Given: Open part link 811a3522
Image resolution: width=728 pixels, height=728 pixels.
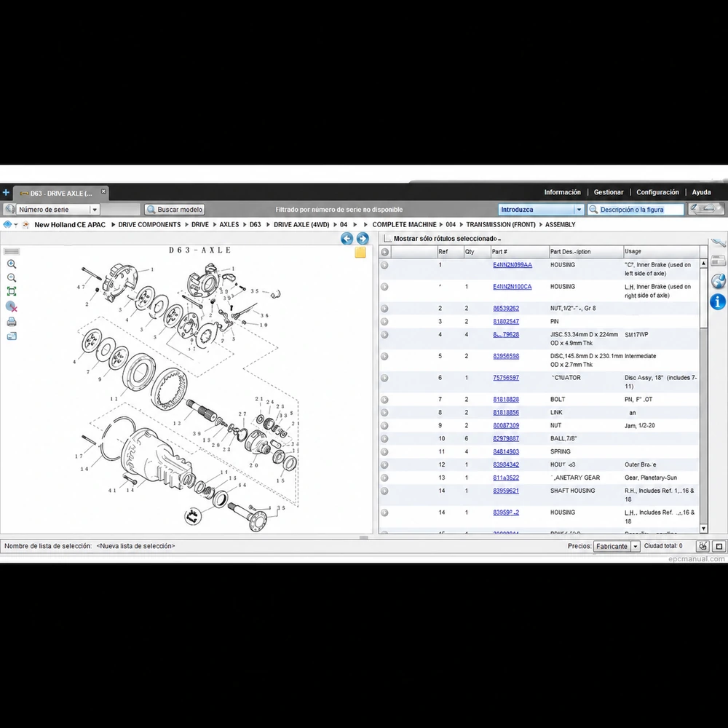Looking at the screenshot, I should 506,478.
